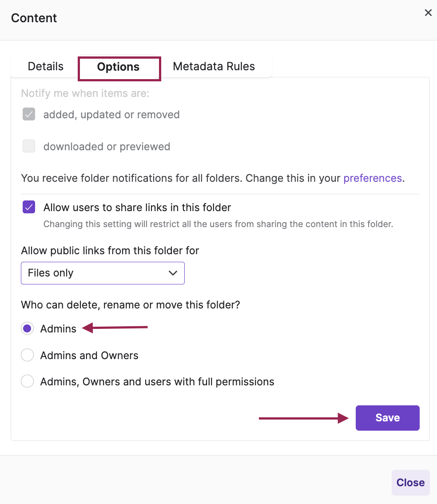
Task: Toggle the added, updated or removed checkbox
Action: pyautogui.click(x=29, y=115)
